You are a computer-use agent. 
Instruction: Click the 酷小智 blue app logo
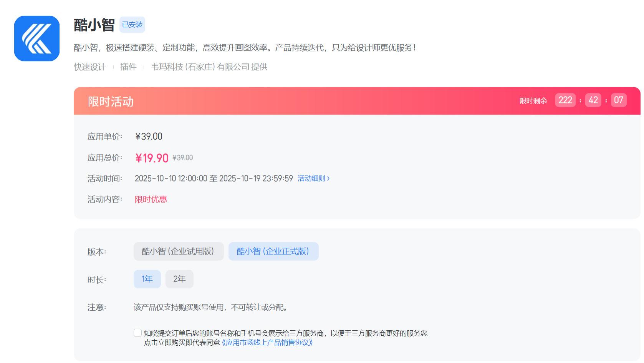tap(37, 38)
